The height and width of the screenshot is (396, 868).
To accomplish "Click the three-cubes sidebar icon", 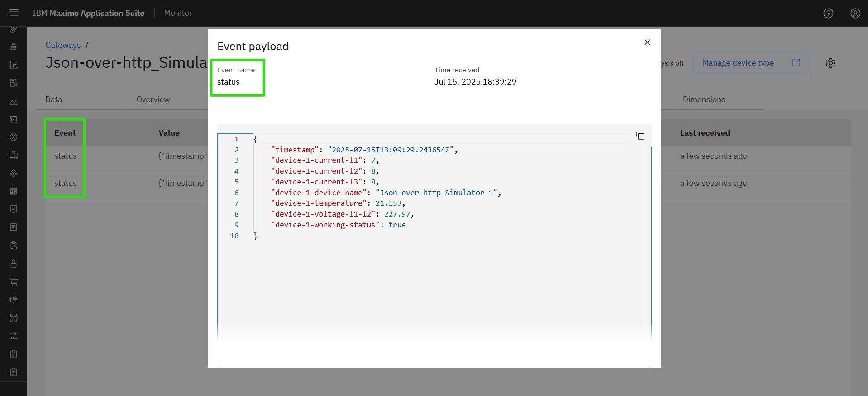I will pyautogui.click(x=14, y=47).
